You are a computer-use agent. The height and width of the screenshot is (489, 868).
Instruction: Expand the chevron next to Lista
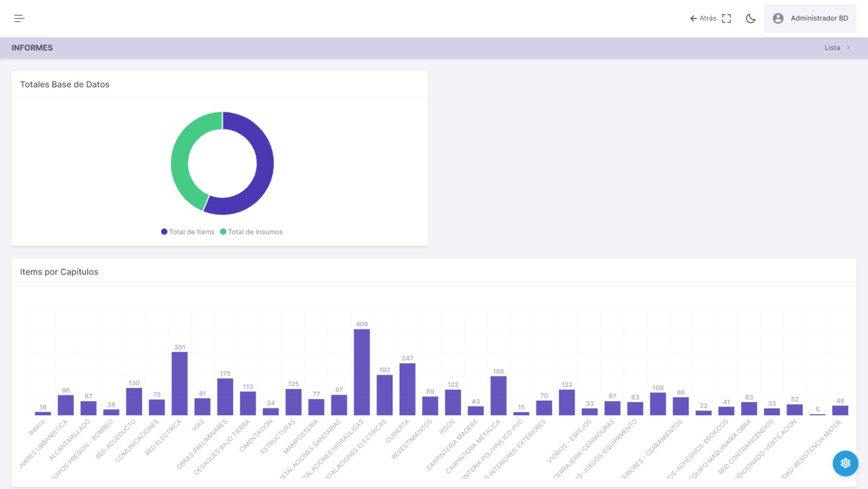point(848,48)
